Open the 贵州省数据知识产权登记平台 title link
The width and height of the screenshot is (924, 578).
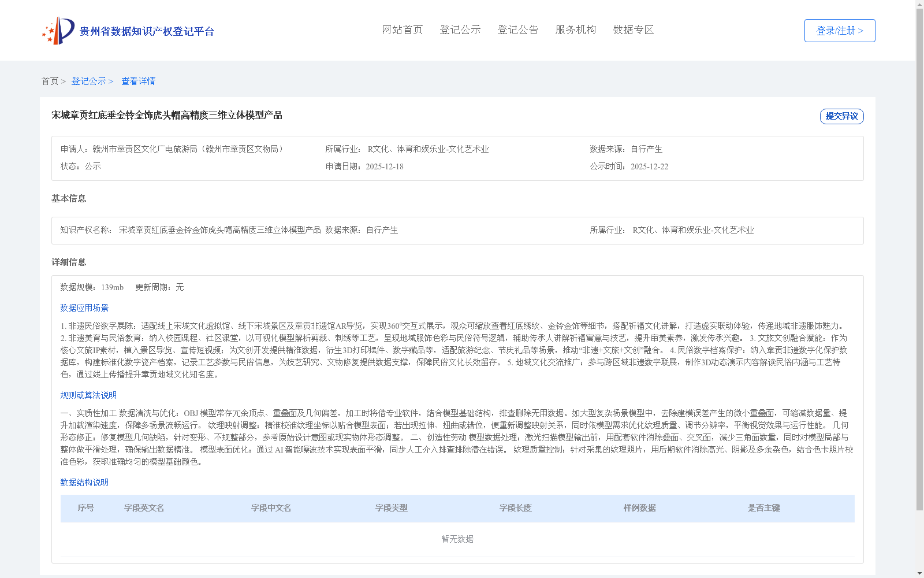(x=147, y=31)
